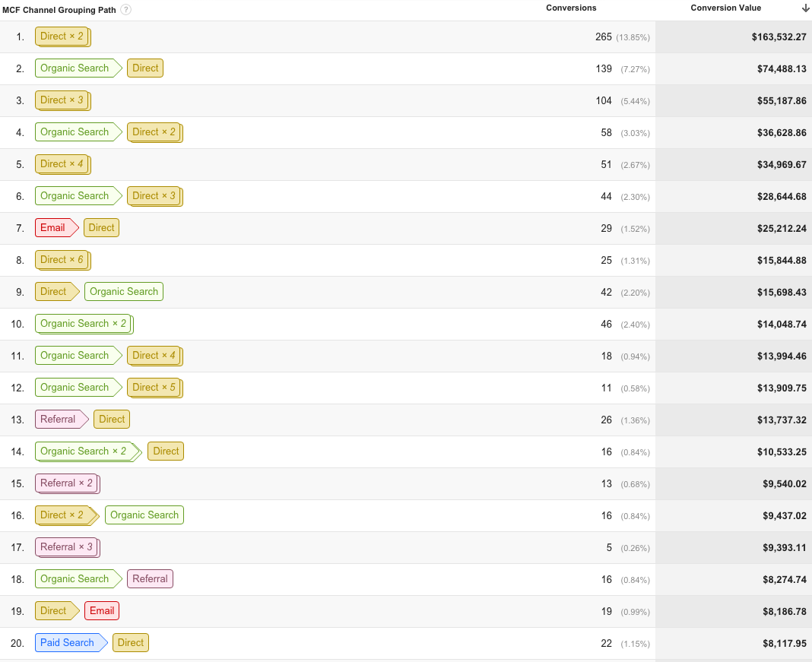Click the Direct × 2 tag in row 4
The image size is (812, 662).
(155, 132)
